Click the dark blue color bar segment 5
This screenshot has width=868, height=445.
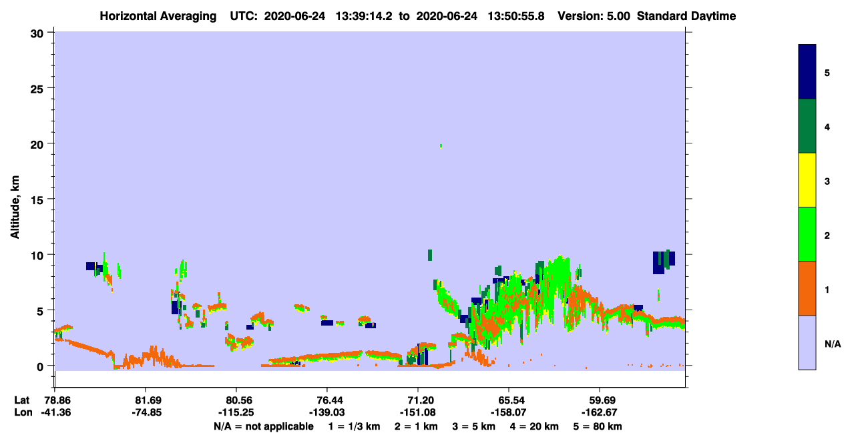(807, 71)
